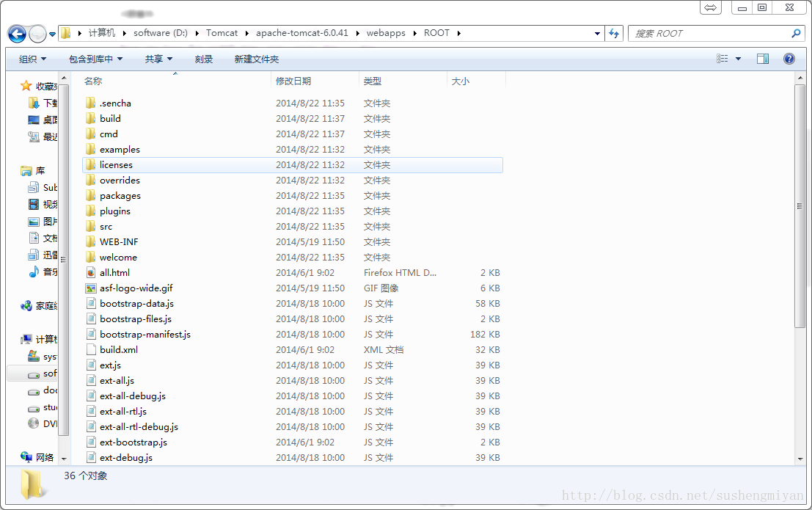This screenshot has height=510, width=812.
Task: Click the refresh button beside address bar
Action: click(614, 33)
